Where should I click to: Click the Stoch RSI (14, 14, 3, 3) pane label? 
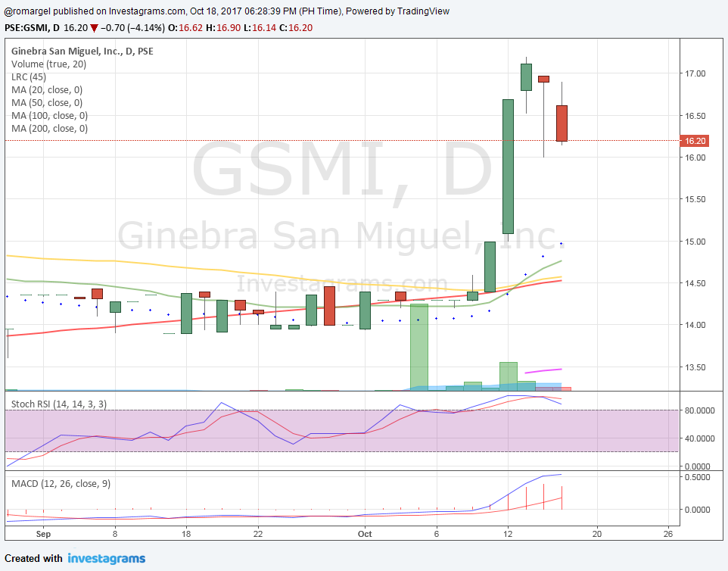pos(59,404)
